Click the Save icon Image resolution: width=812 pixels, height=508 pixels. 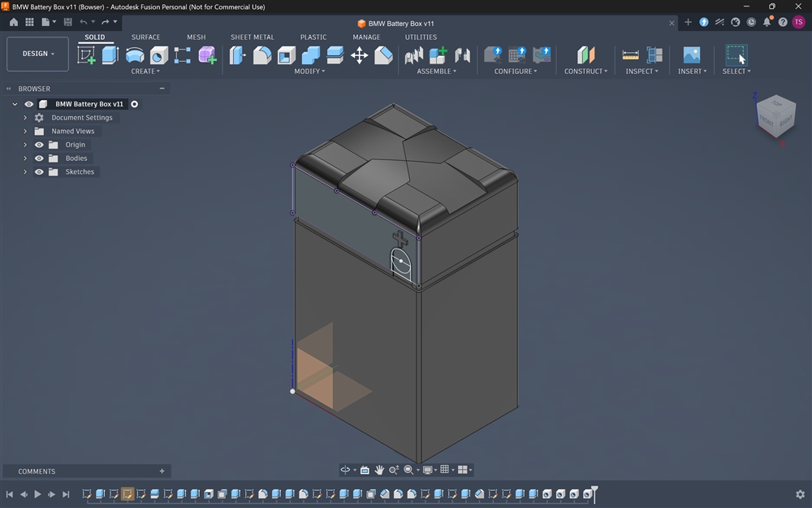68,22
